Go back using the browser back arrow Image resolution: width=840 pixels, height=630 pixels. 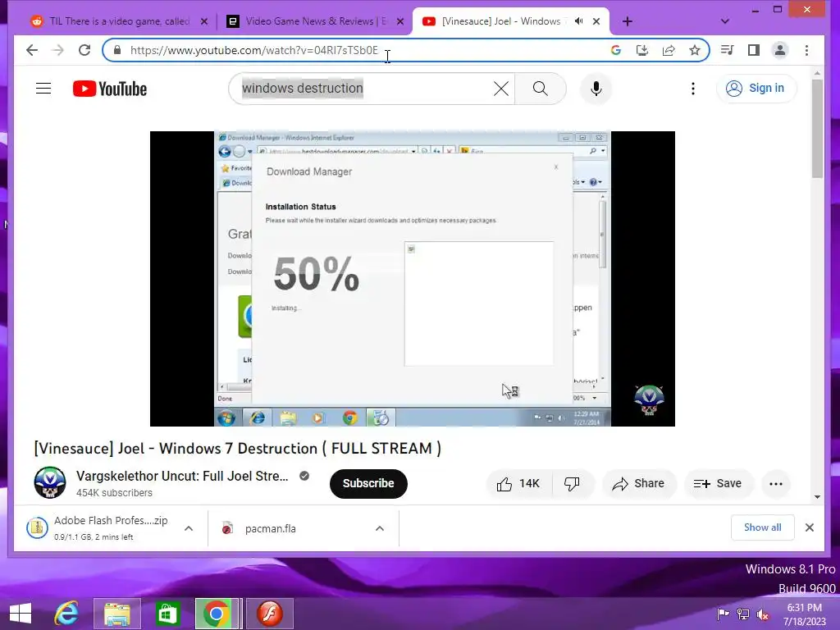[x=32, y=50]
